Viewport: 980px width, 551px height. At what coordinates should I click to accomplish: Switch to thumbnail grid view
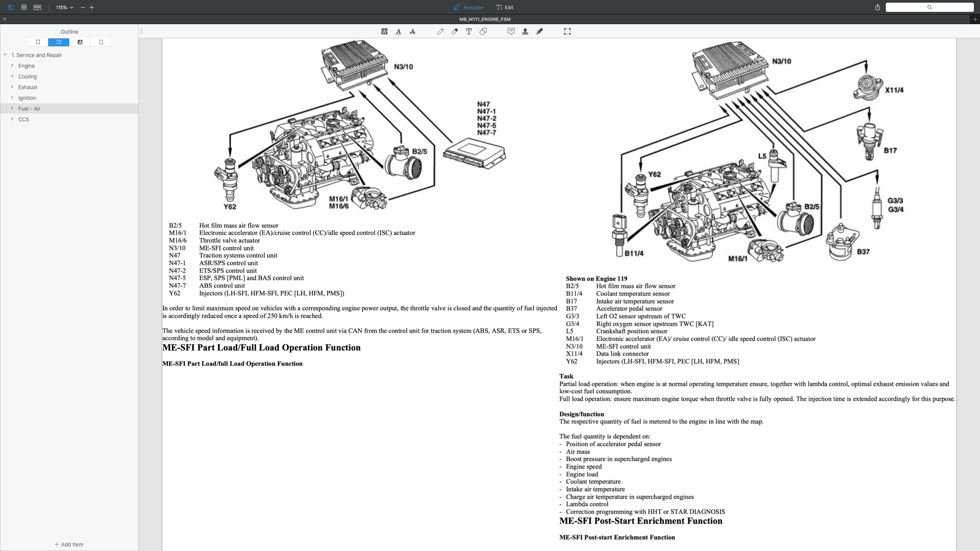pos(24,7)
